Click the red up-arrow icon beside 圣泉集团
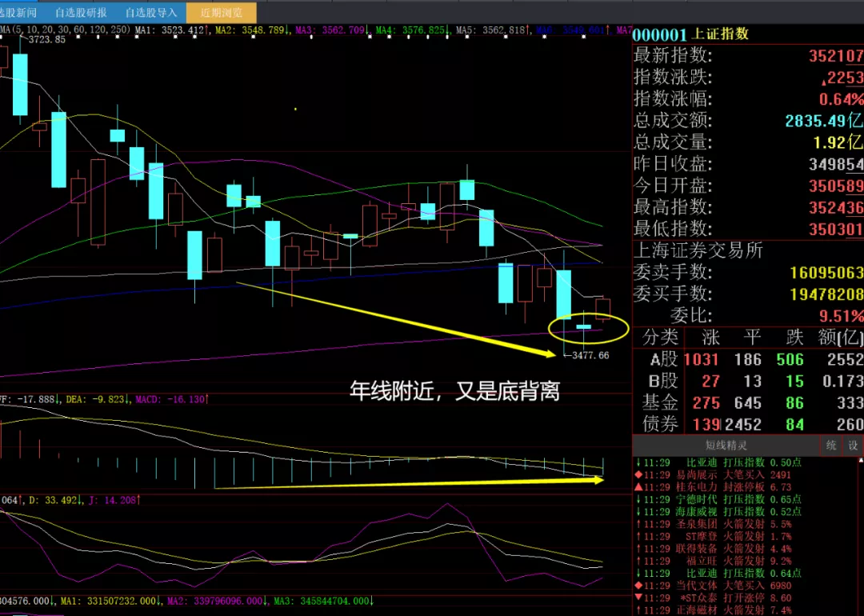The width and height of the screenshot is (864, 616). pyautogui.click(x=638, y=524)
